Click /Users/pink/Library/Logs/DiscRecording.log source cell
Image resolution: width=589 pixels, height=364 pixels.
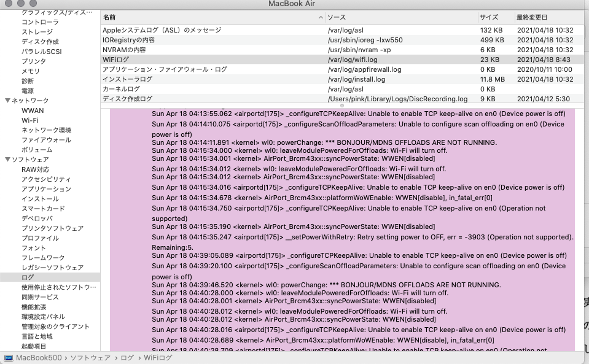(x=398, y=99)
